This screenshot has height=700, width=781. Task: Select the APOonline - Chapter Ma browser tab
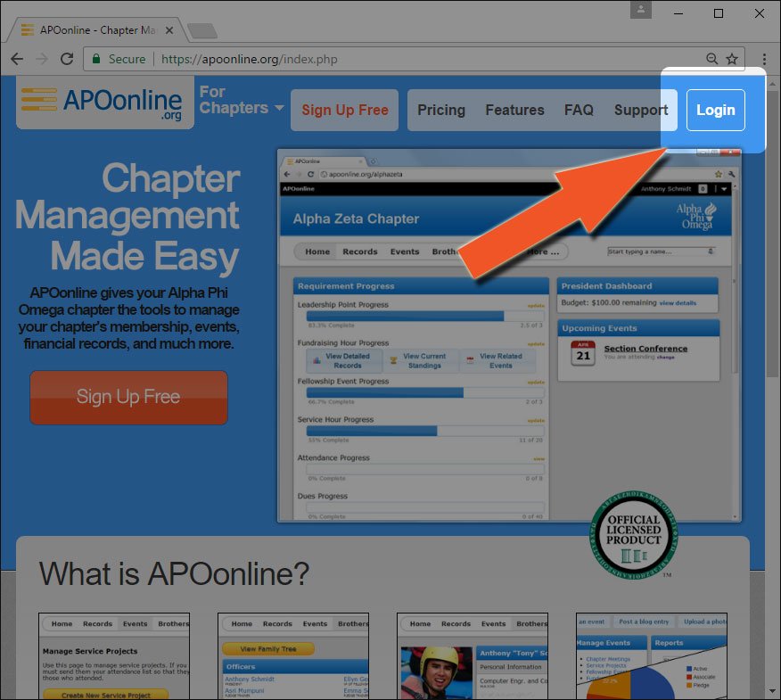(x=97, y=30)
